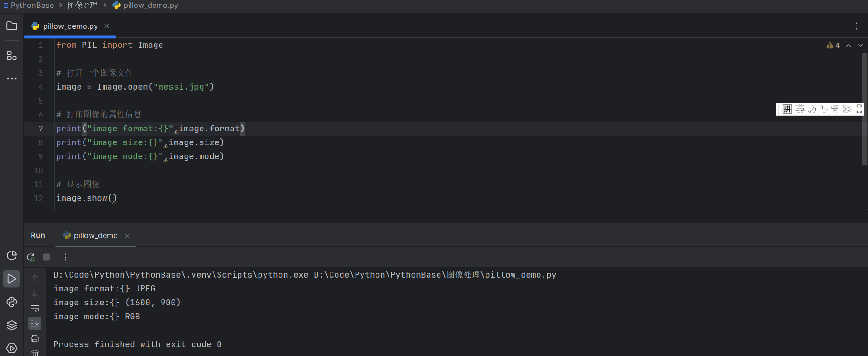The width and height of the screenshot is (868, 356).
Task: Switch to the pillow_demo run tab
Action: (95, 236)
